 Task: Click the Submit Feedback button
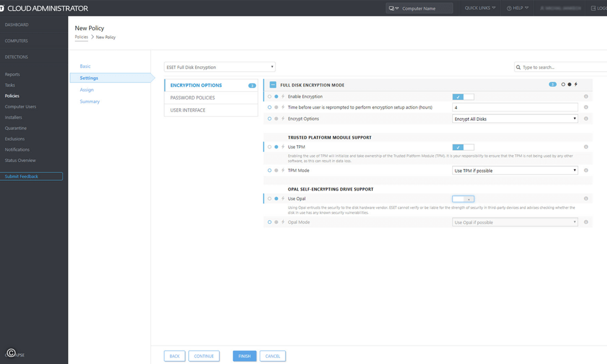click(31, 176)
